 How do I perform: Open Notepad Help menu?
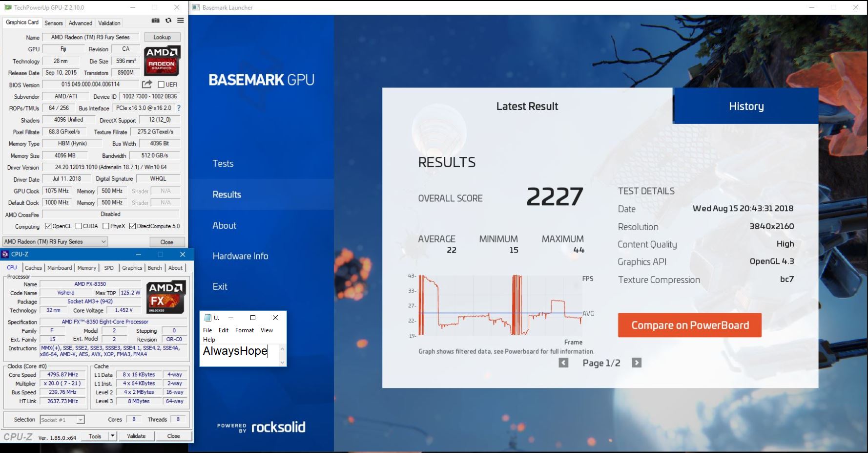coord(209,340)
